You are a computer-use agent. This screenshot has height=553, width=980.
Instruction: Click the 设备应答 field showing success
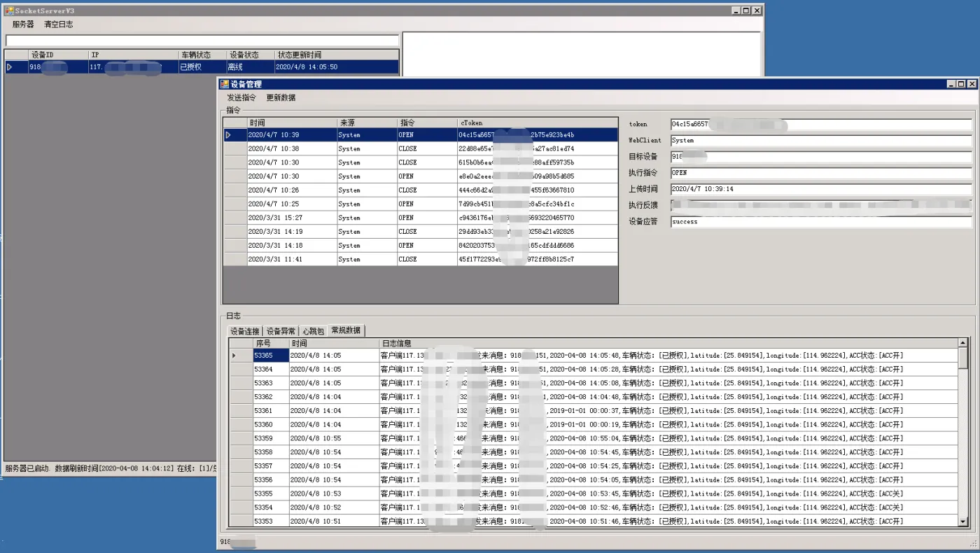tap(821, 222)
